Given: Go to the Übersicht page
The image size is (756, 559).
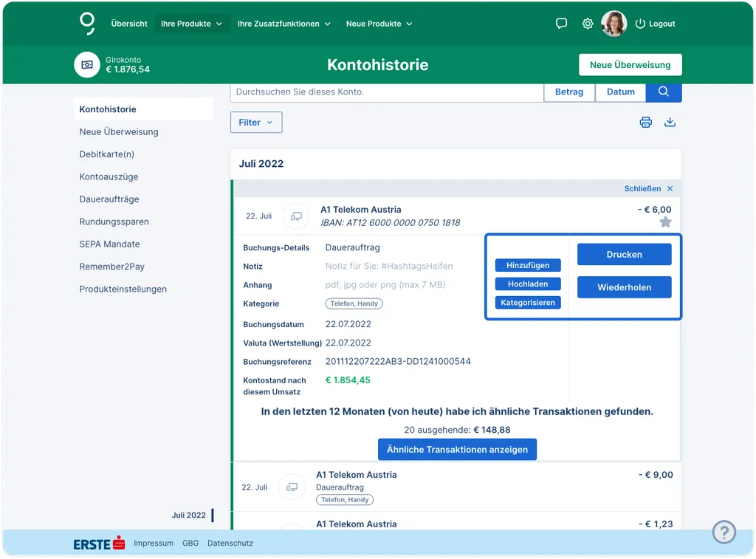Looking at the screenshot, I should (x=129, y=24).
